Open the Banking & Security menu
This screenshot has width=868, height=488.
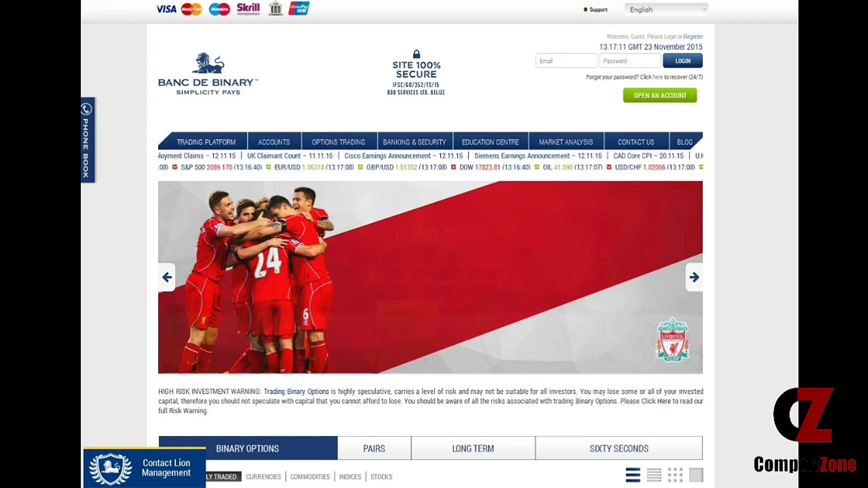[414, 142]
